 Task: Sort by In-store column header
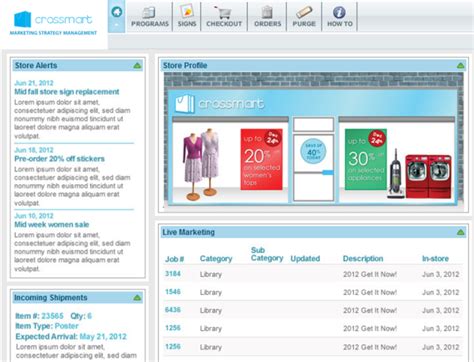click(435, 258)
